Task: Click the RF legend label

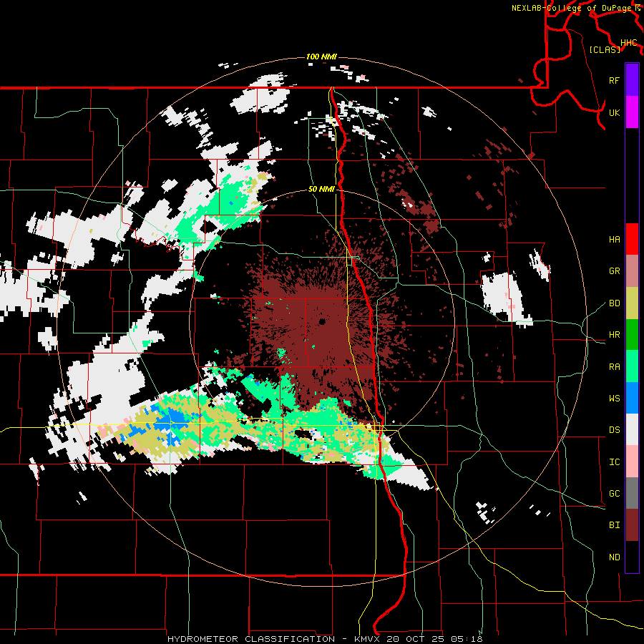Action: (x=614, y=80)
